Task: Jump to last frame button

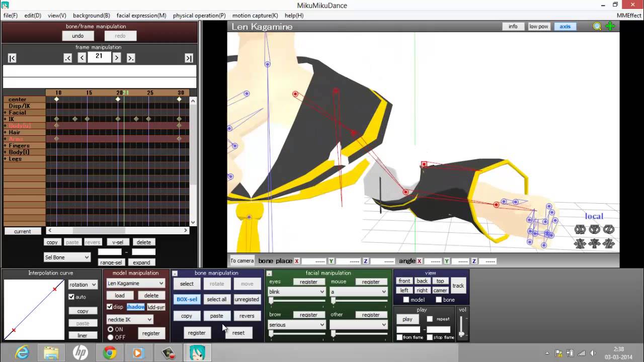Action: coord(189,58)
